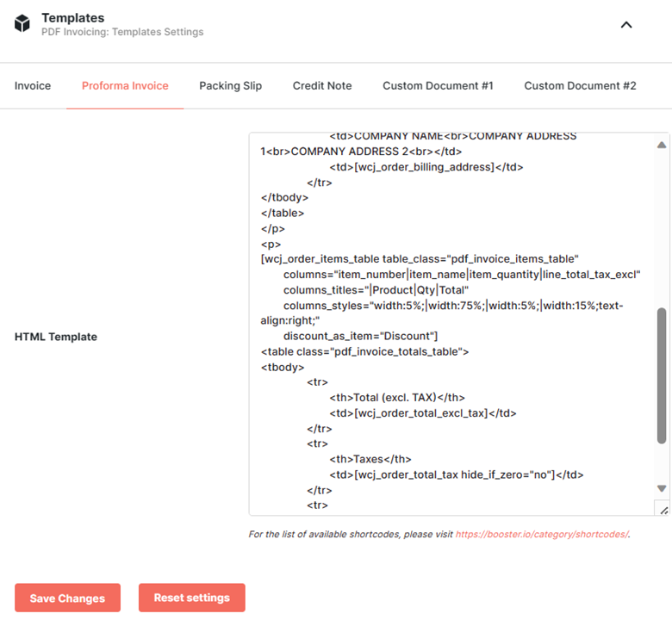This screenshot has height=626, width=672.
Task: Click the Templates heading
Action: (73, 18)
